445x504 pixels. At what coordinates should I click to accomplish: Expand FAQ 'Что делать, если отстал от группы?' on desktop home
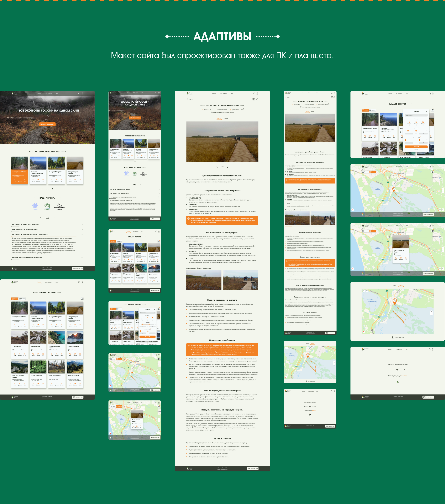[x=82, y=224]
